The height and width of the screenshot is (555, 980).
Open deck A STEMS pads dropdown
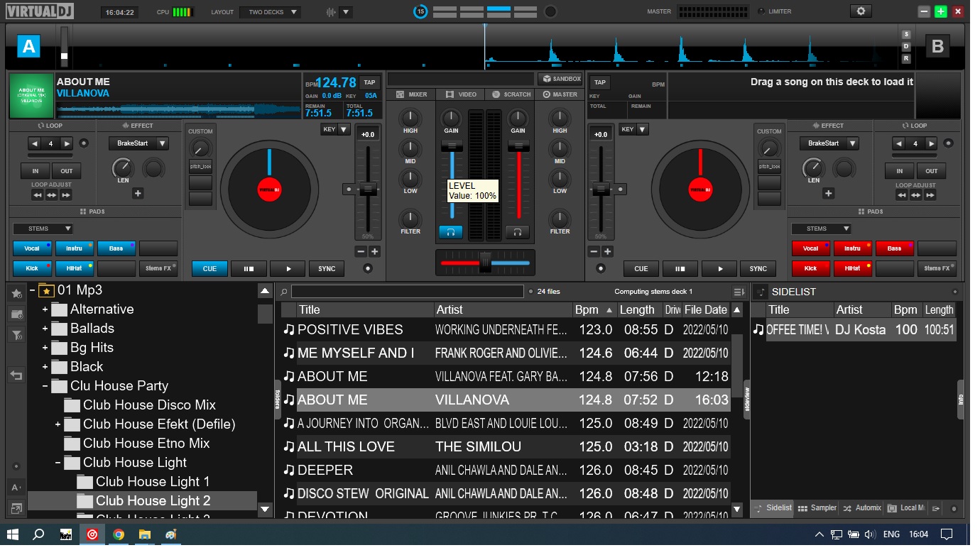pyautogui.click(x=43, y=229)
